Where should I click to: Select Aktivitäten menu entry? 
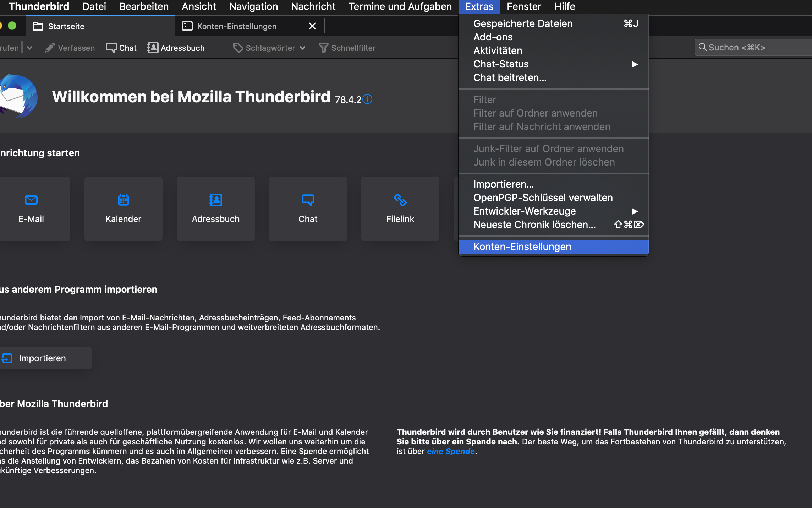(x=553, y=50)
